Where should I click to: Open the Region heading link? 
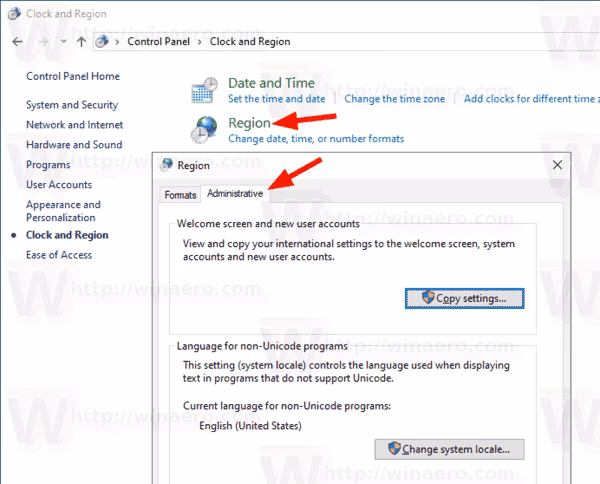pyautogui.click(x=249, y=123)
